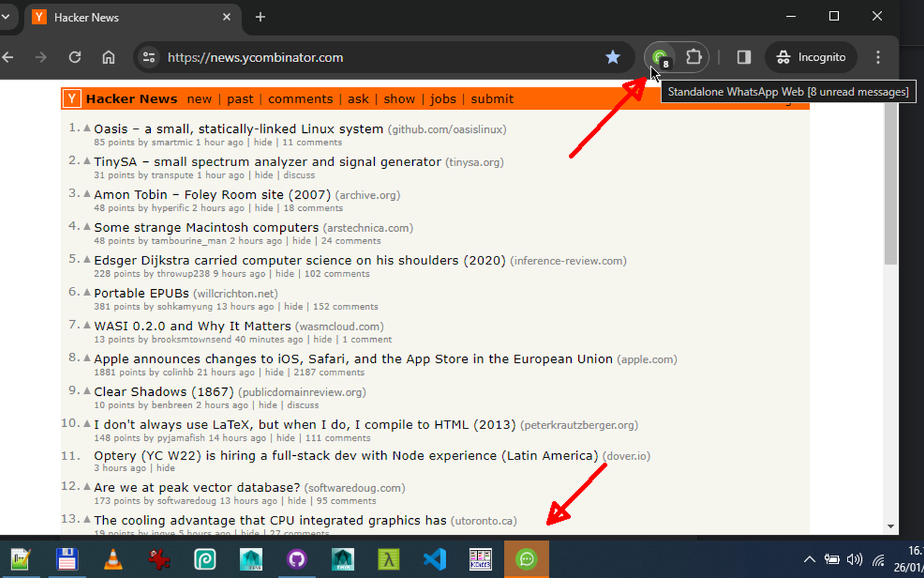
Task: Go back to the previous page
Action: pyautogui.click(x=7, y=57)
